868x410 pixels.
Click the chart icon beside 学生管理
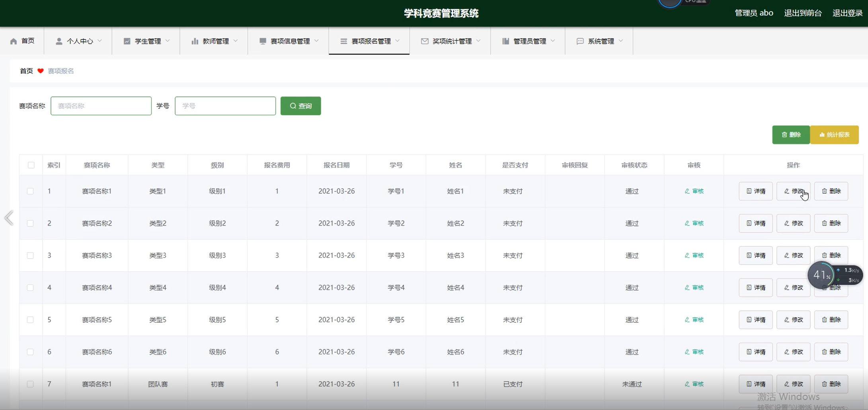click(x=127, y=41)
